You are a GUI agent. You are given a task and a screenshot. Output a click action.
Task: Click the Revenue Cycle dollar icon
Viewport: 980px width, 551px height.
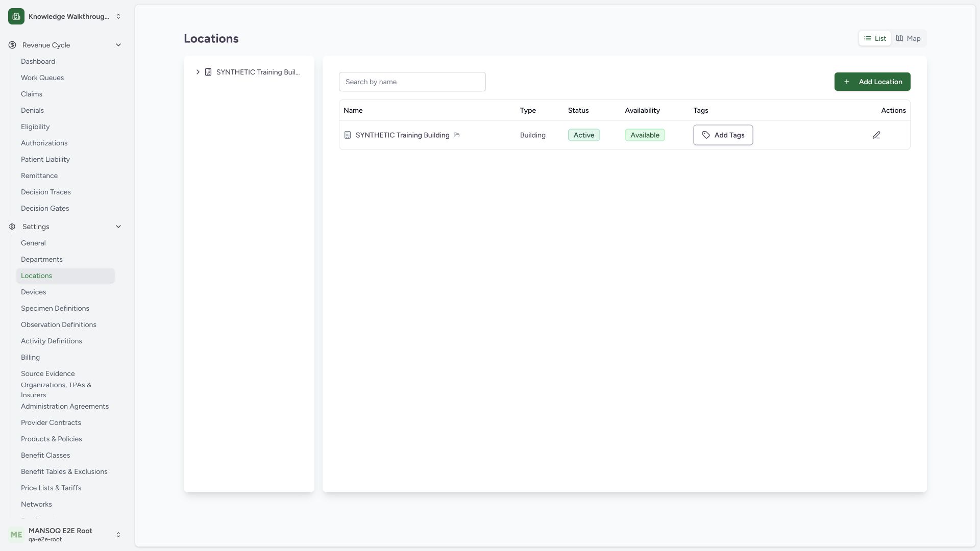[x=12, y=45]
